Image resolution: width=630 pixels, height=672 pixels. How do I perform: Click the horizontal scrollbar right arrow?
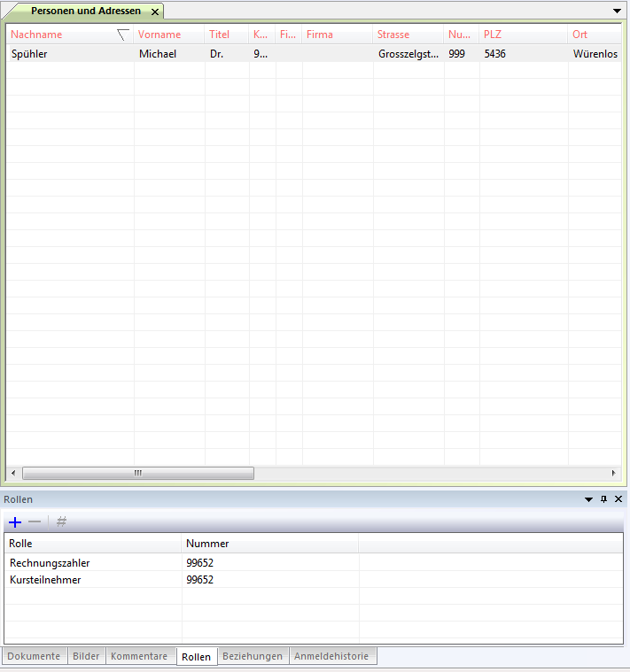tap(614, 474)
